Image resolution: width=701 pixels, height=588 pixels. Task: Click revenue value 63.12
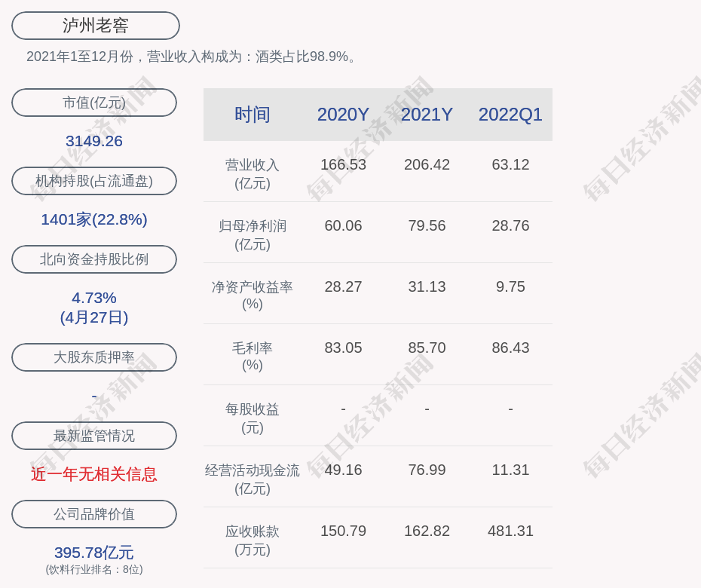click(510, 164)
